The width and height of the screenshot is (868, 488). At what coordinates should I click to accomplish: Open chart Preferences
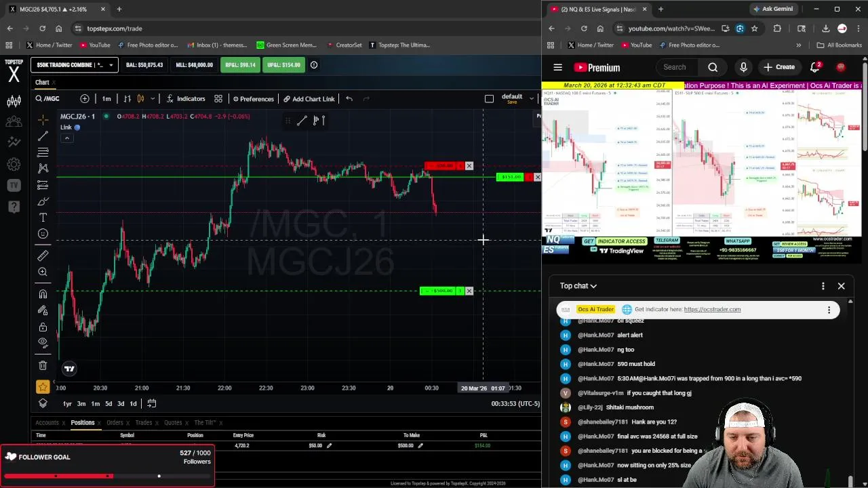[x=253, y=99]
